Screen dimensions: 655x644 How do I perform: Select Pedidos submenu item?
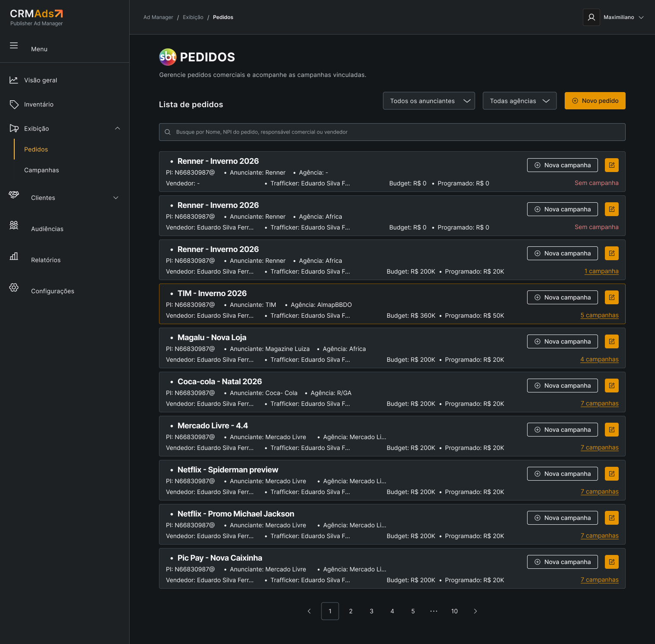[36, 149]
